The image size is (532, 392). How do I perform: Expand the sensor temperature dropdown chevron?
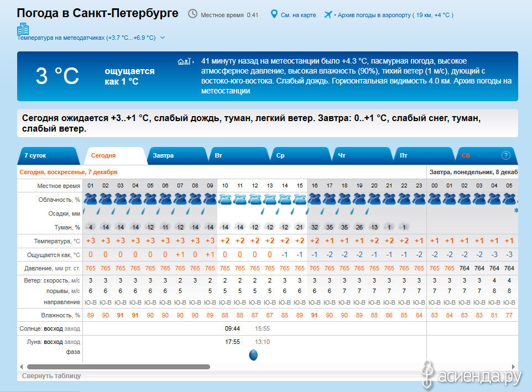(163, 38)
